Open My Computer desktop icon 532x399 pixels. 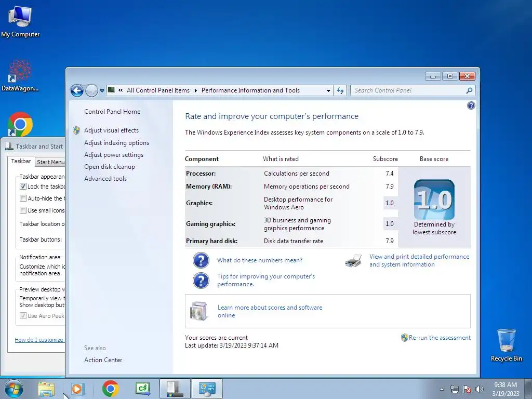pos(20,22)
